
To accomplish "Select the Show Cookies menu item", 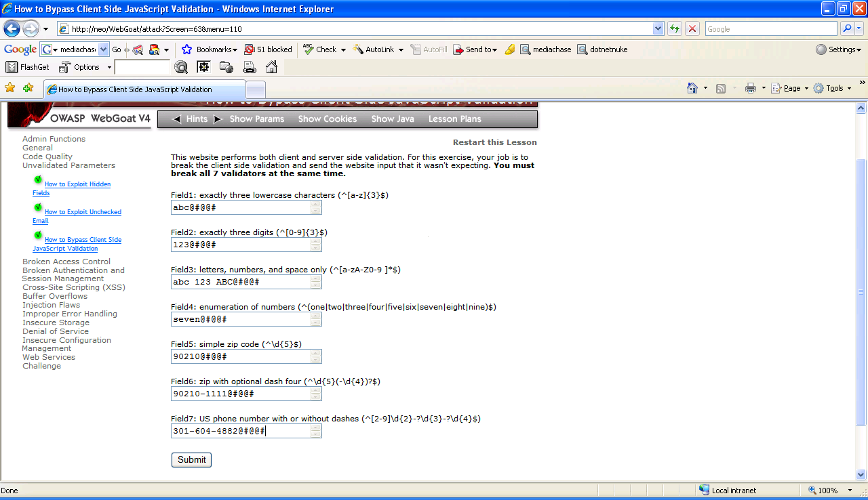I will click(x=327, y=119).
